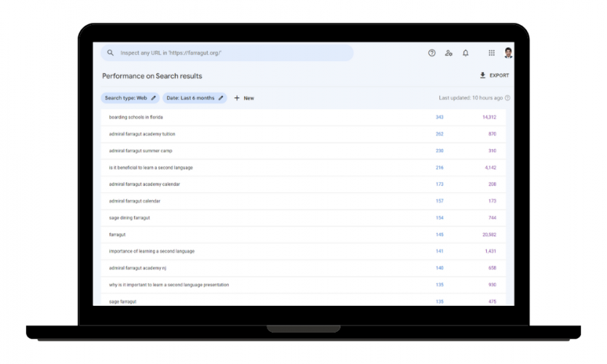The height and width of the screenshot is (364, 607).
Task: Click clicks value 140
Action: [x=439, y=268]
